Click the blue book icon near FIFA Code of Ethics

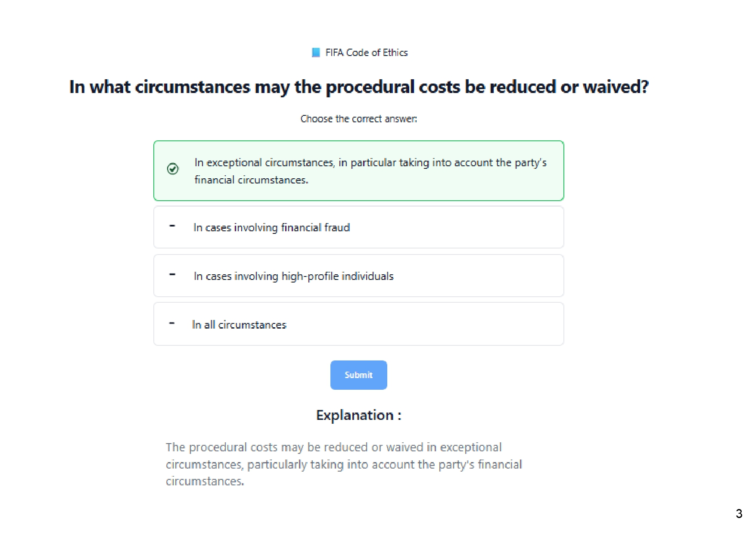(x=316, y=53)
